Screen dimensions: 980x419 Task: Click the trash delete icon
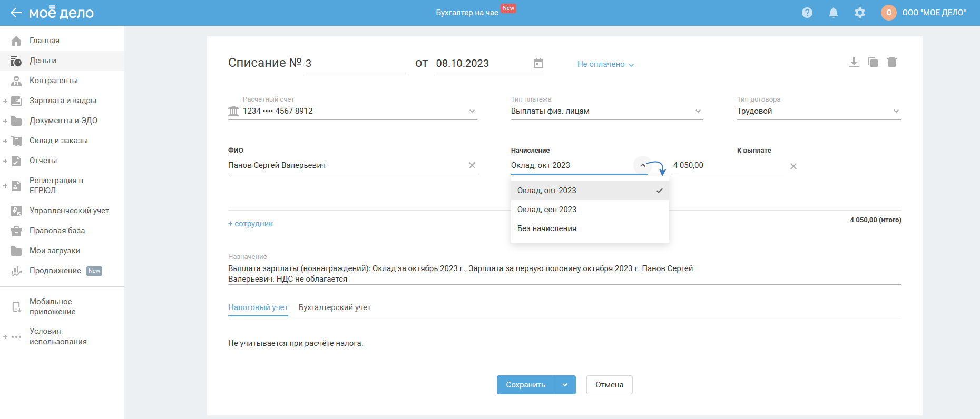(891, 63)
